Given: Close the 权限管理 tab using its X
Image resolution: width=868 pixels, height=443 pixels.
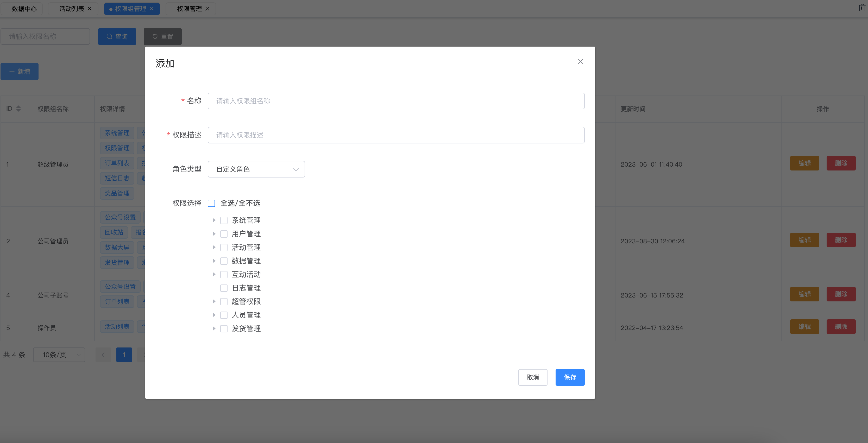Looking at the screenshot, I should (x=207, y=9).
